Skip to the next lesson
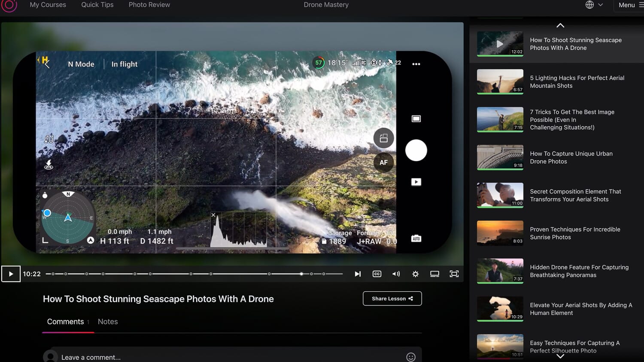The height and width of the screenshot is (362, 644). pos(358,274)
